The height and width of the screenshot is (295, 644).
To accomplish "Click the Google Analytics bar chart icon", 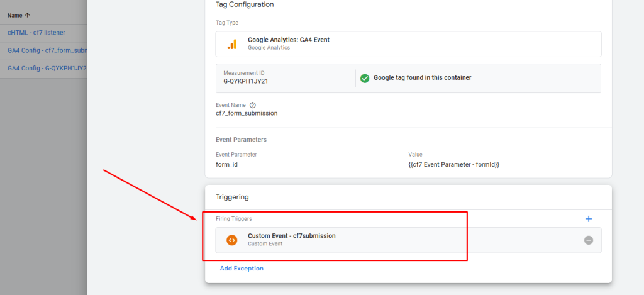I will [x=232, y=44].
